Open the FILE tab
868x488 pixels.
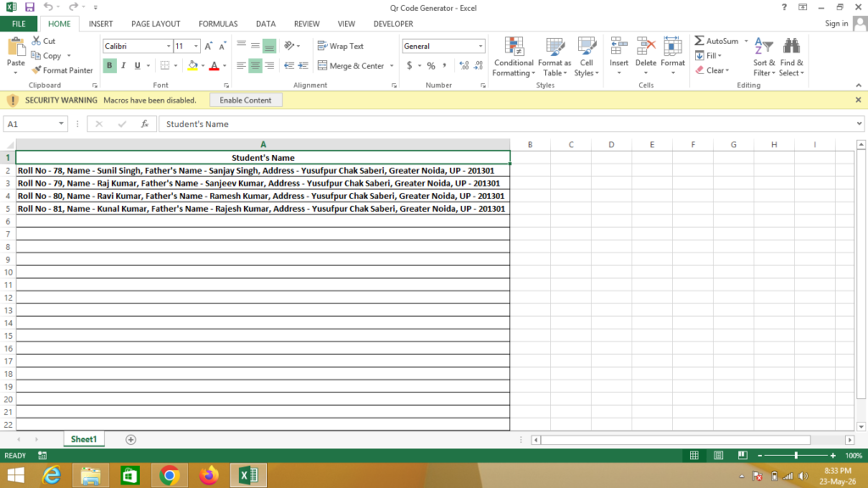pos(19,24)
